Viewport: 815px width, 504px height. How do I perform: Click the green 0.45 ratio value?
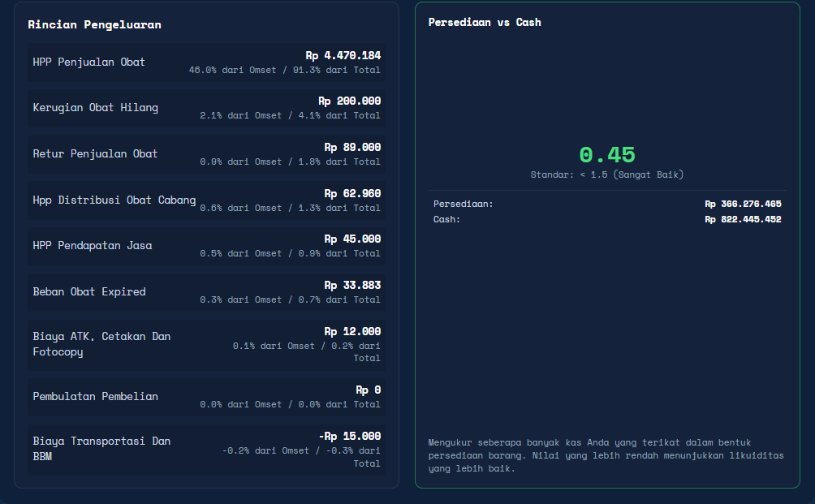coord(607,155)
